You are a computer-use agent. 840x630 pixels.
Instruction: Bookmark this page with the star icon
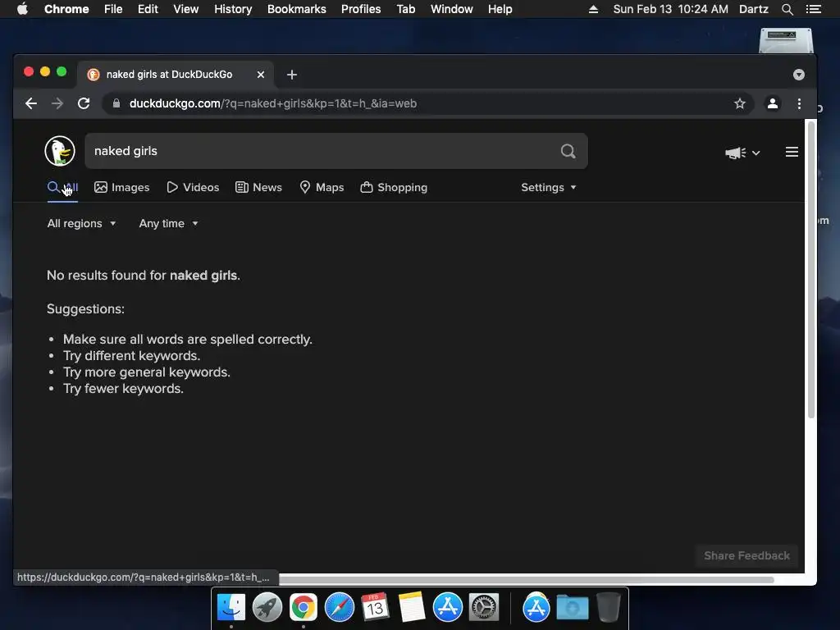point(740,103)
